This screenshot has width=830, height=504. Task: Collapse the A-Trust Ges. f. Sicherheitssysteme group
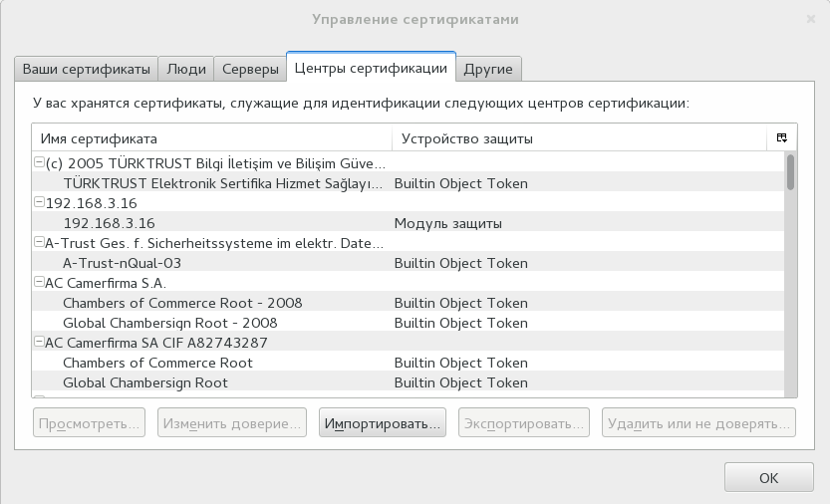pyautogui.click(x=39, y=242)
